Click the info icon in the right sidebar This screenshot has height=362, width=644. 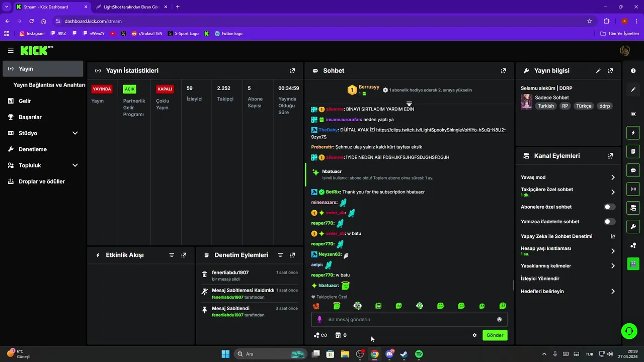[633, 71]
